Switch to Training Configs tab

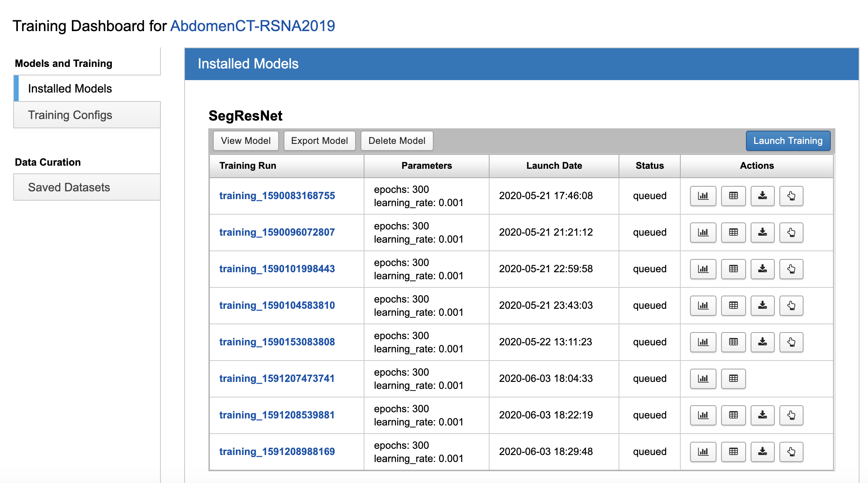pyautogui.click(x=70, y=115)
